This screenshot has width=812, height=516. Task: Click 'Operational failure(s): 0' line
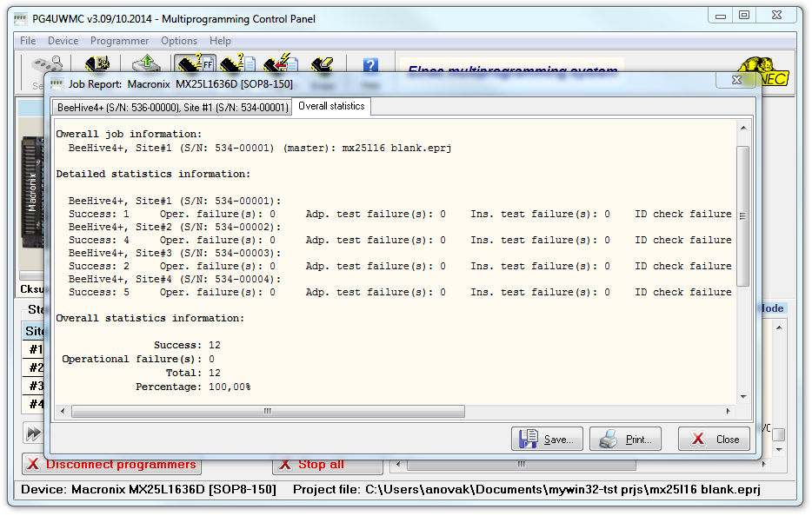138,359
